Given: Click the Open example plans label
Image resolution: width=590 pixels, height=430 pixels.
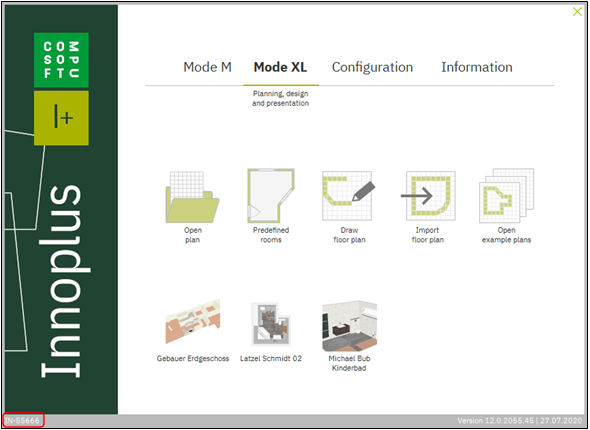Looking at the screenshot, I should [506, 235].
